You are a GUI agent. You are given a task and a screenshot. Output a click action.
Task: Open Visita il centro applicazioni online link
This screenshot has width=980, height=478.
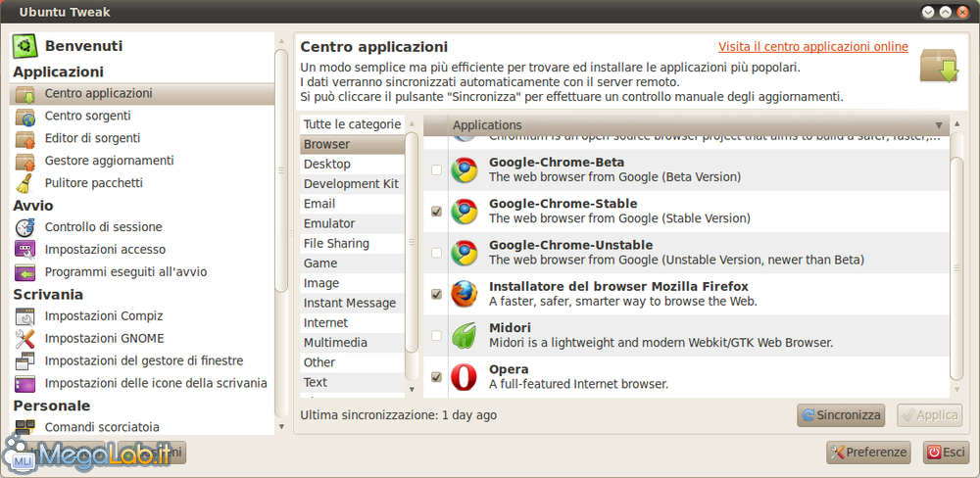[x=813, y=47]
